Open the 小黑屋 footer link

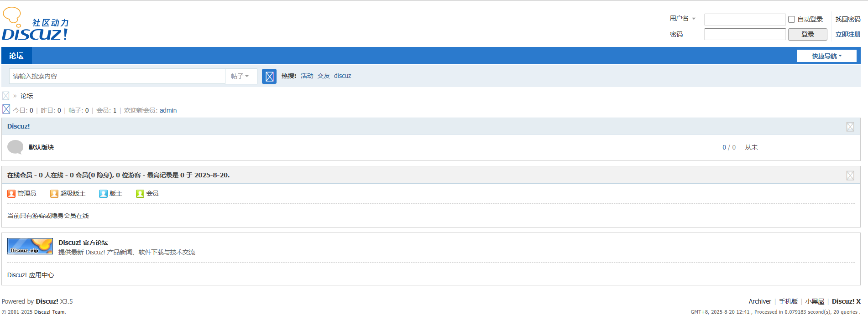click(x=815, y=301)
